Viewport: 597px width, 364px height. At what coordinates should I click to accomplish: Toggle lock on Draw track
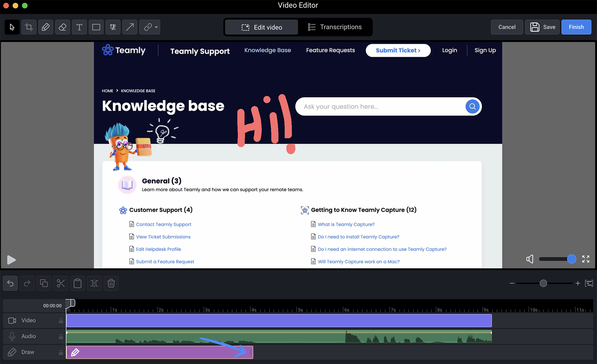pyautogui.click(x=61, y=352)
